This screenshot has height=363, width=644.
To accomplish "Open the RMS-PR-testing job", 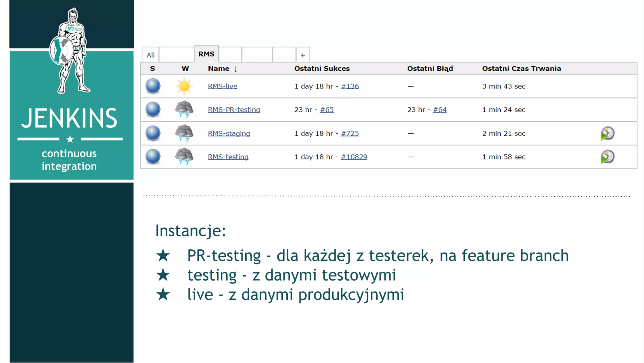I will [x=234, y=109].
